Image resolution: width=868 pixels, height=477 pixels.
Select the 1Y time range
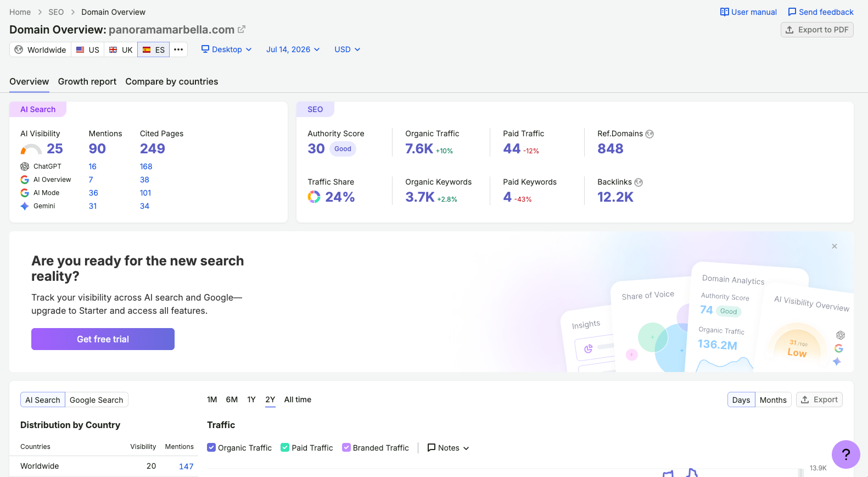pos(251,400)
